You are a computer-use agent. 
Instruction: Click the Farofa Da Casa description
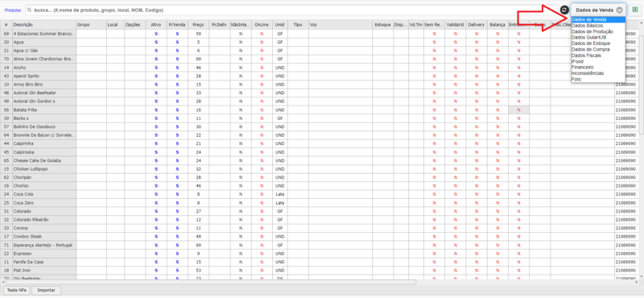coord(44,262)
